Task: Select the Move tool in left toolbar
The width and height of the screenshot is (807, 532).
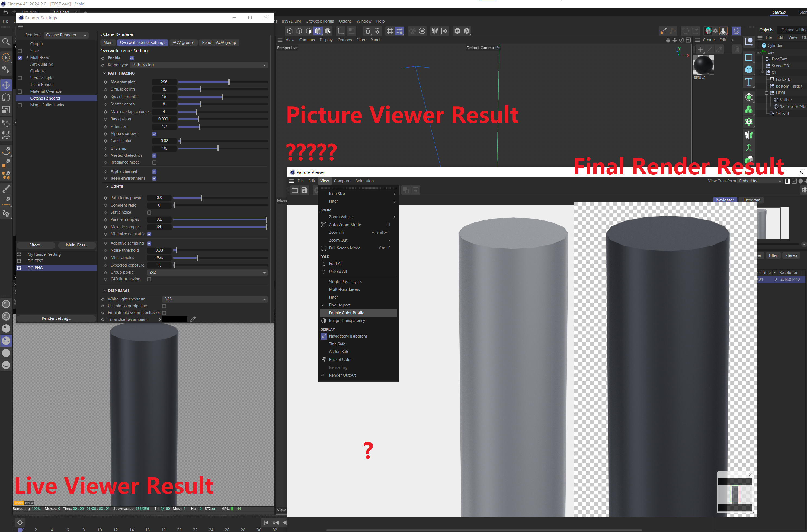Action: (6, 85)
